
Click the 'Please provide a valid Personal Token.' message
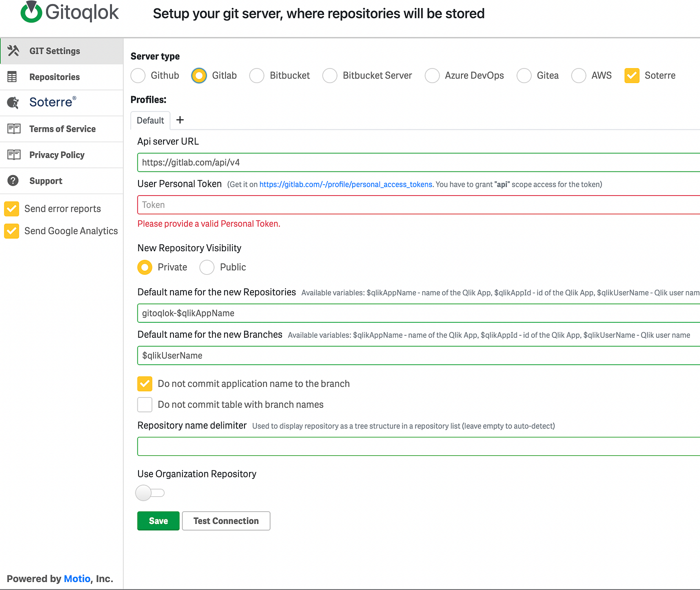click(209, 224)
